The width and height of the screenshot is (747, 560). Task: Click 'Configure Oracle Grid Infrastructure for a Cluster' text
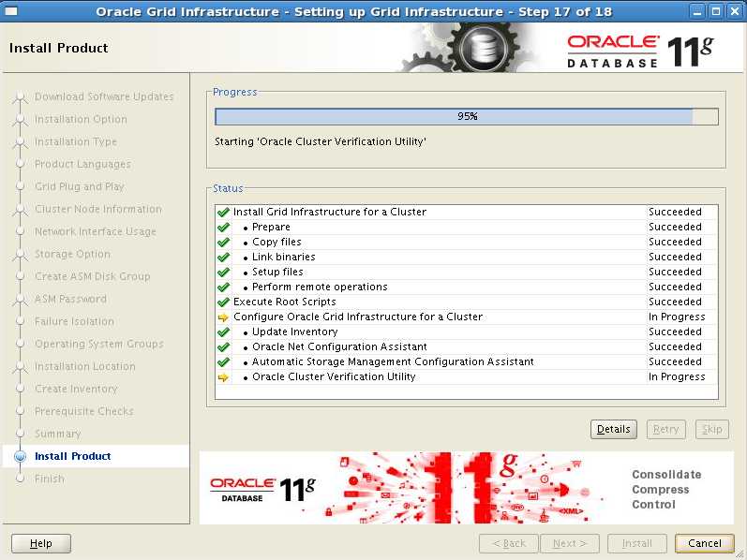[x=358, y=317]
